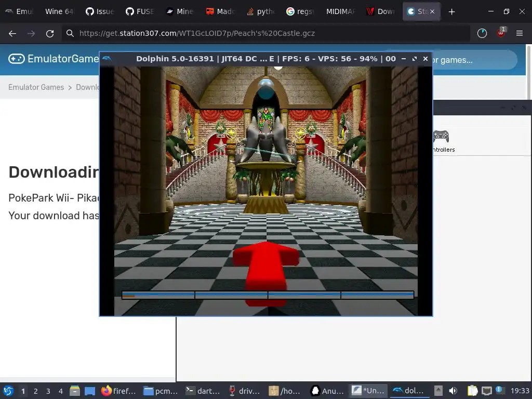
Task: Open the pytho Stack Overflow tab
Action: pyautogui.click(x=261, y=11)
